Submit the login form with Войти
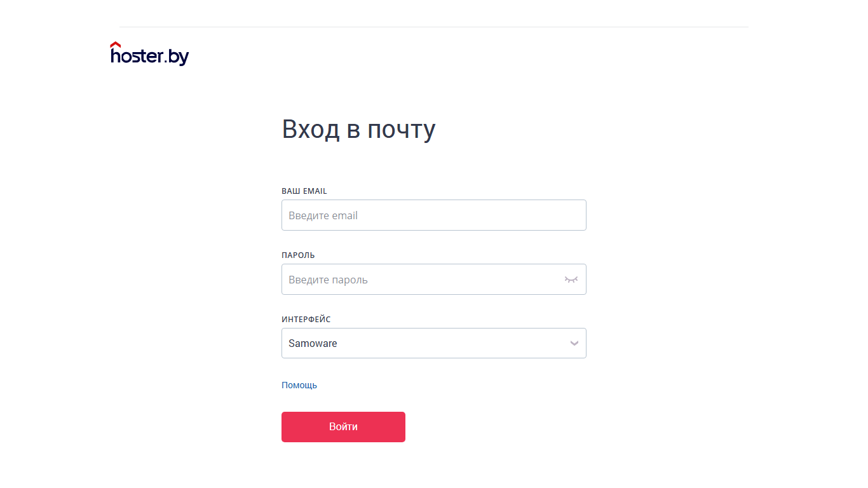 [343, 427]
